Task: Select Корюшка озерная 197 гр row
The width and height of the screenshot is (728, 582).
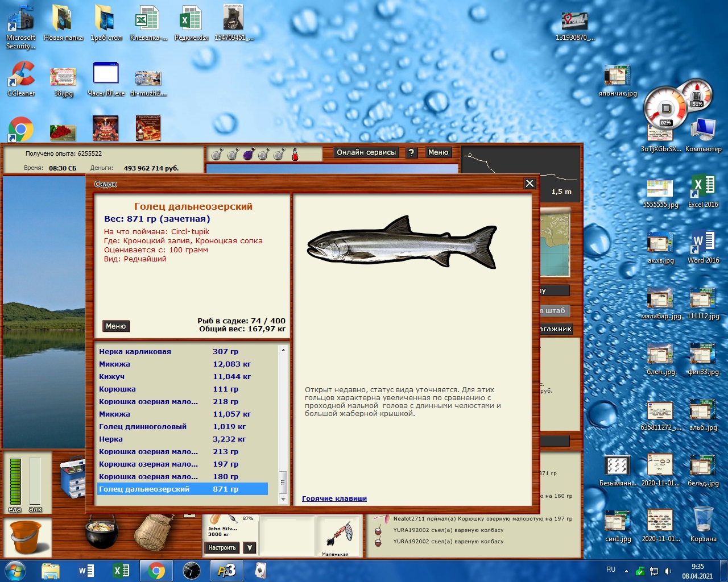Action: point(182,464)
